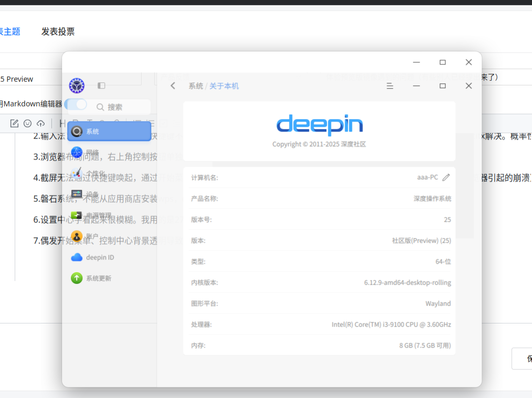This screenshot has height=398, width=532.
Task: Click the Wayland graphics platform value
Action: pos(438,304)
